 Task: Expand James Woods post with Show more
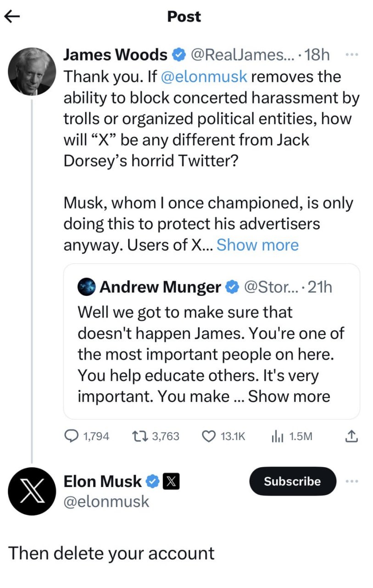click(x=257, y=245)
